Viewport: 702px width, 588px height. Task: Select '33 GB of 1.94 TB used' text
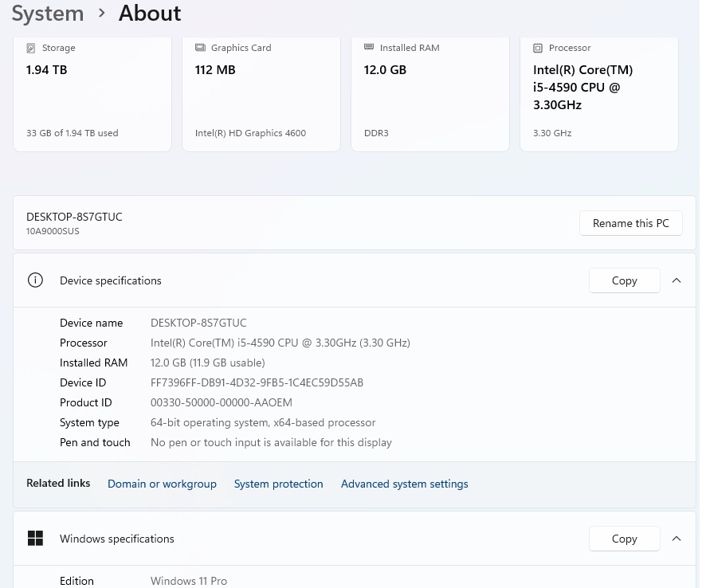click(73, 133)
